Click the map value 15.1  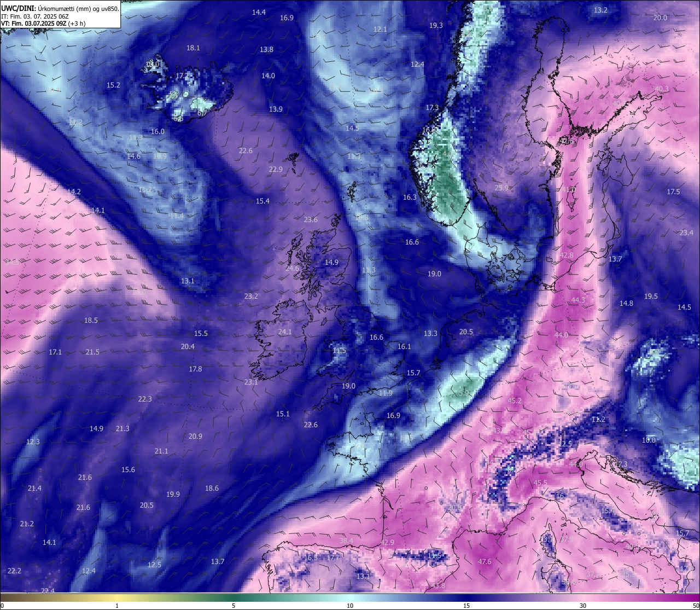coord(283,414)
